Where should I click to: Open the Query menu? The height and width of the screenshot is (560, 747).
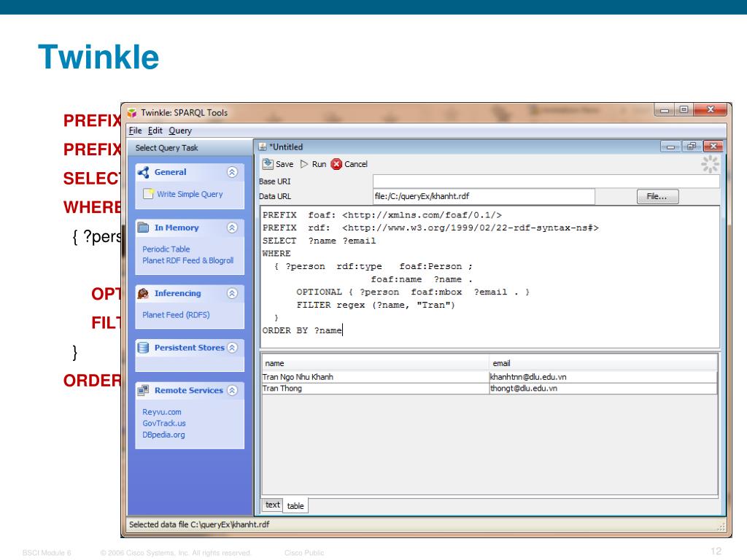point(180,131)
